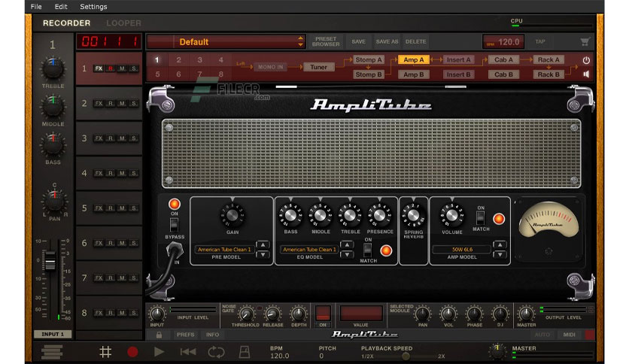Select next pre model with down arrow
The image size is (629, 364).
coord(263,254)
